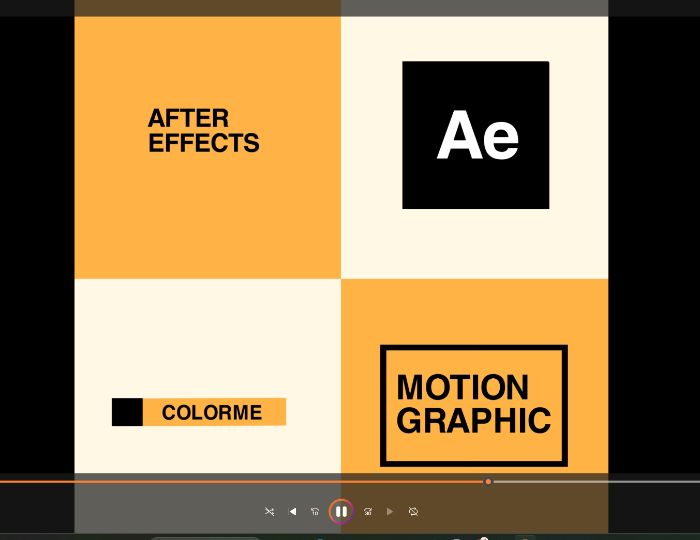Pause the playing video

pos(341,511)
